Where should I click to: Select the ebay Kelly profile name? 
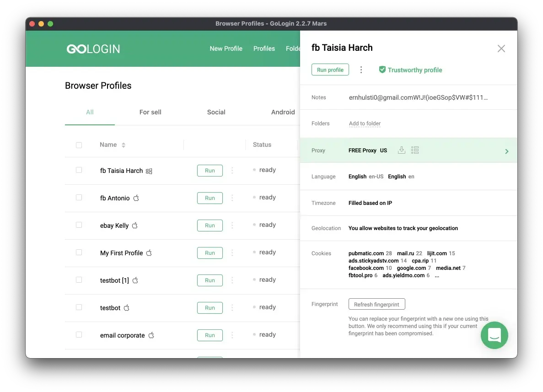point(114,226)
